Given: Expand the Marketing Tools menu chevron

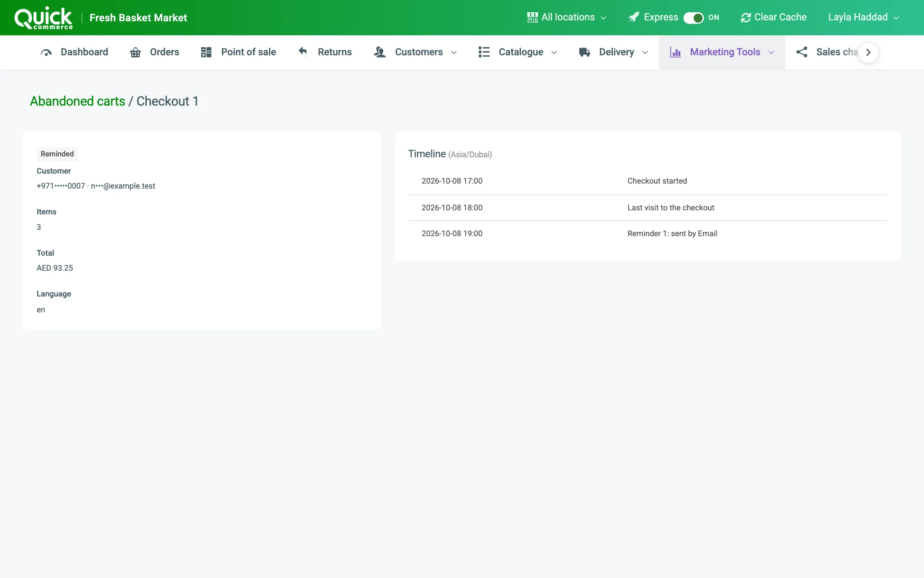Looking at the screenshot, I should [771, 53].
